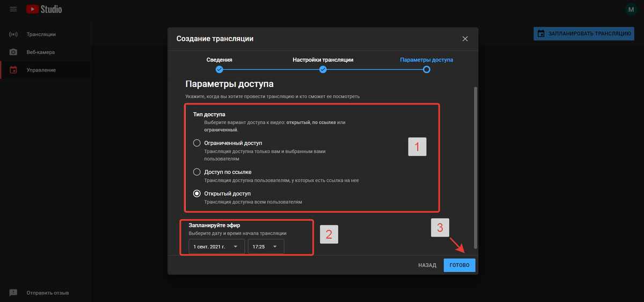Go to the Сведения step

219,69
